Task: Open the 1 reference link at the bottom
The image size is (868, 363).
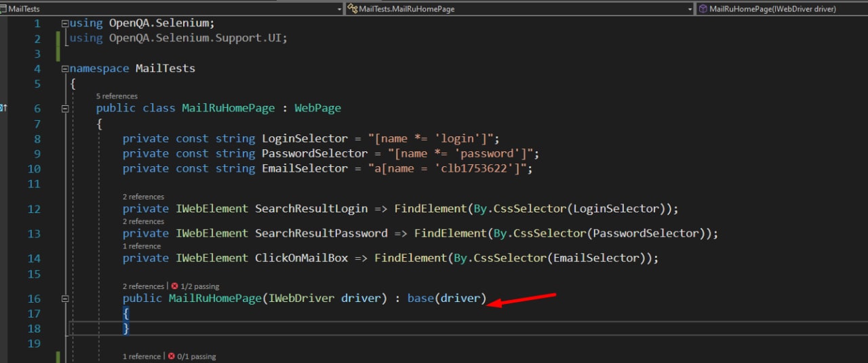Action: click(x=142, y=356)
